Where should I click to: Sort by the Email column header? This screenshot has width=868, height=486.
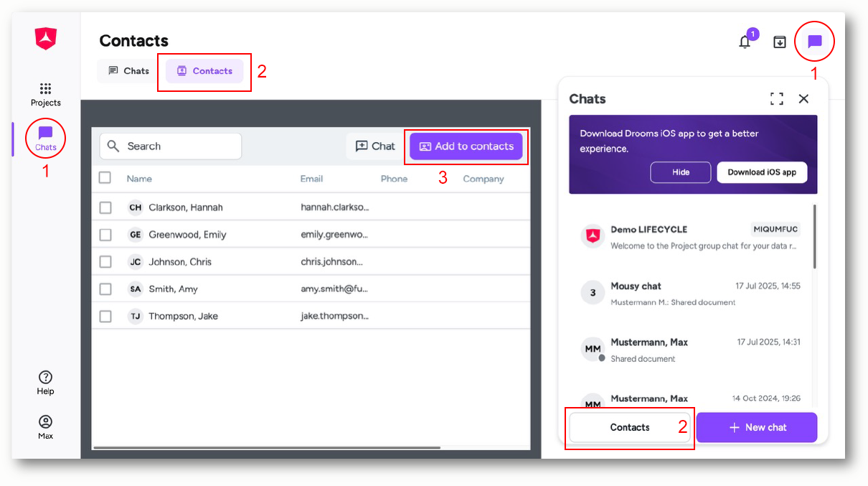[311, 179]
